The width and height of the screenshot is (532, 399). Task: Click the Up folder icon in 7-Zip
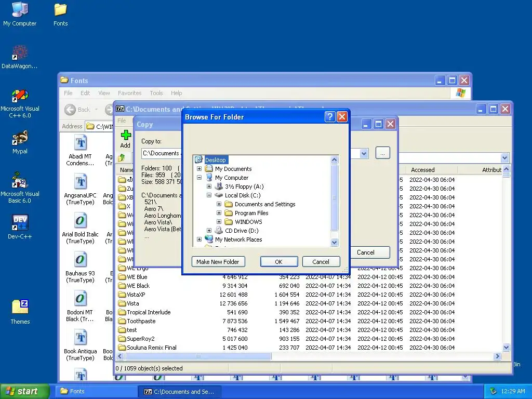pyautogui.click(x=122, y=158)
